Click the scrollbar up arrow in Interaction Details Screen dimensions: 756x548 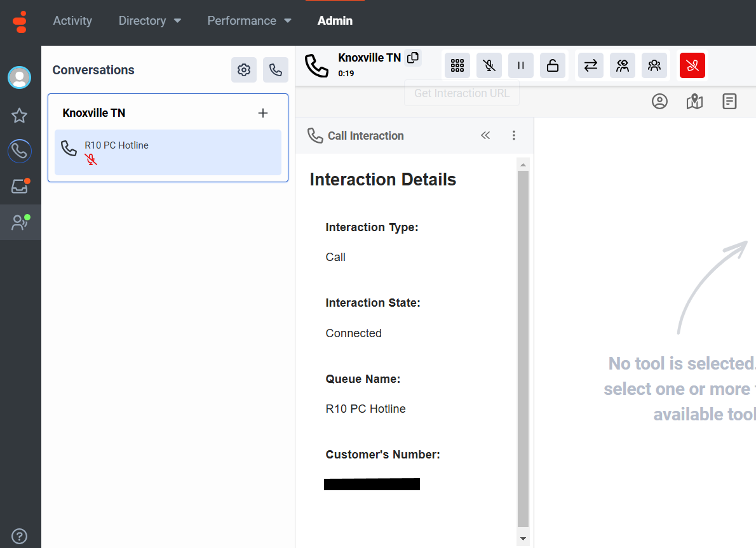click(x=523, y=165)
